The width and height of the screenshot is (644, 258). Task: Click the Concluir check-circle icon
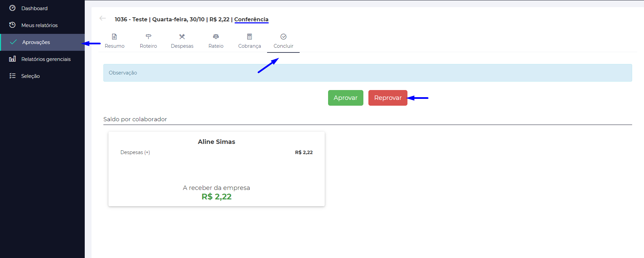[283, 37]
